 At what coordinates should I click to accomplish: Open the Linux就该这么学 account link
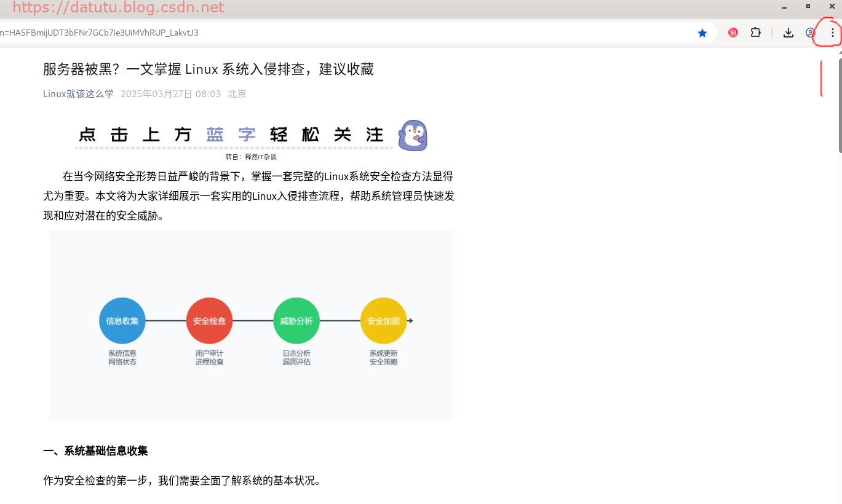click(x=78, y=94)
